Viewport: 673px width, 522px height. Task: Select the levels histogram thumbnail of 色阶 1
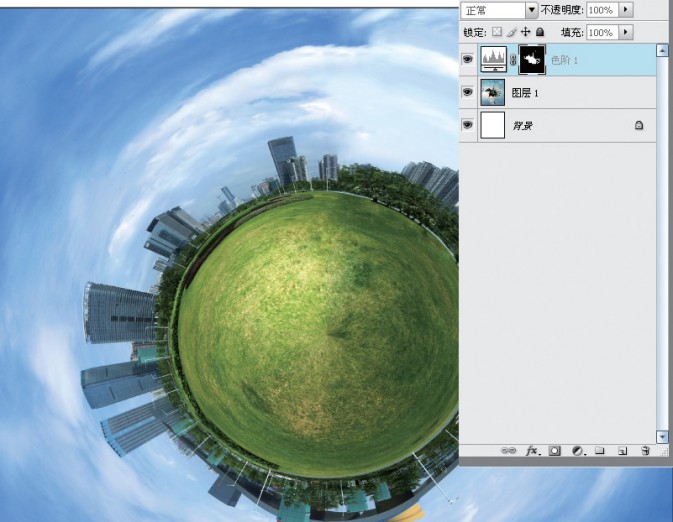coord(493,59)
